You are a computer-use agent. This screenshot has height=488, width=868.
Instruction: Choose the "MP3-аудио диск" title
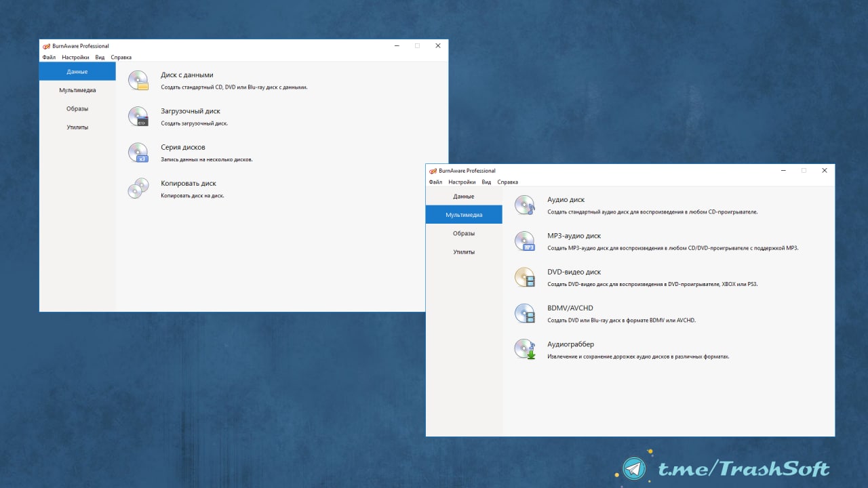click(x=574, y=236)
